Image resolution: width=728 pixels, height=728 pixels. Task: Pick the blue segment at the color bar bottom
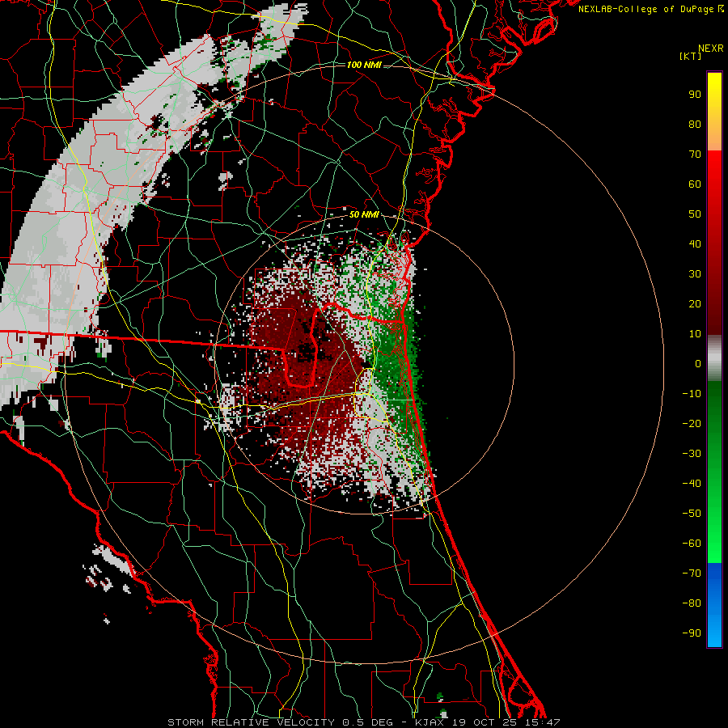pyautogui.click(x=714, y=605)
